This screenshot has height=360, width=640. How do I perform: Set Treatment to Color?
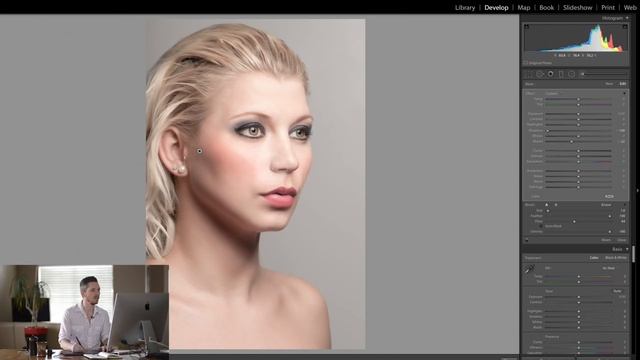click(x=594, y=258)
